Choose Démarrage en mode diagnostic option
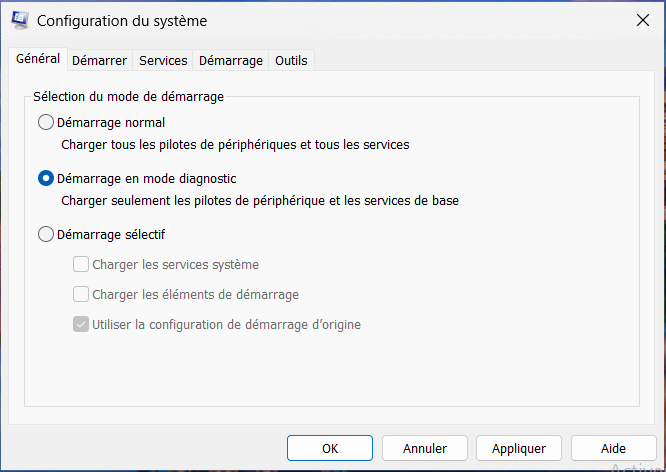Screen dimensions: 666x472 point(46,179)
